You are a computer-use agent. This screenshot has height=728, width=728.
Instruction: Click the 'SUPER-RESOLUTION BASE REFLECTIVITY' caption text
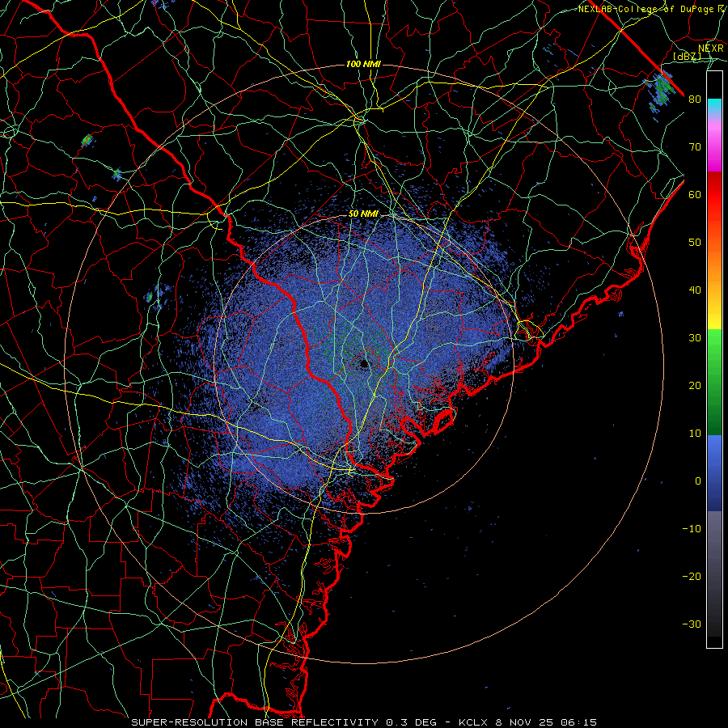tap(255, 722)
